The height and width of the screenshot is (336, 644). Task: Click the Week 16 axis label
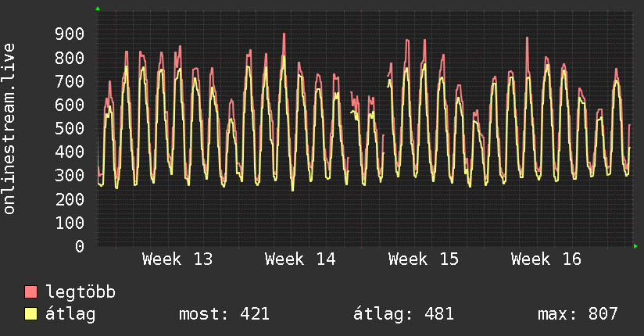click(546, 259)
